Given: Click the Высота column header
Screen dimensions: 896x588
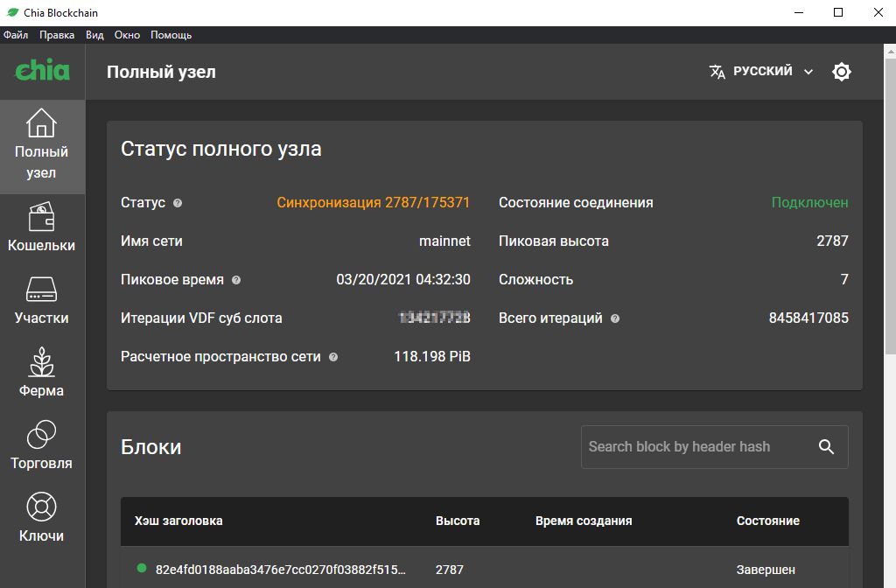Looking at the screenshot, I should [458, 521].
